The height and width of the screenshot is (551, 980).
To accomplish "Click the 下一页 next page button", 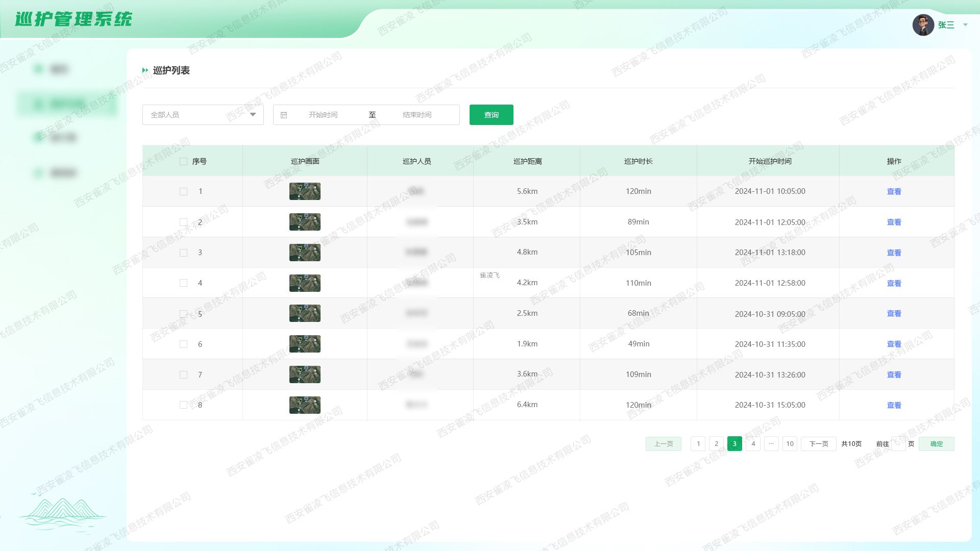I will point(818,444).
